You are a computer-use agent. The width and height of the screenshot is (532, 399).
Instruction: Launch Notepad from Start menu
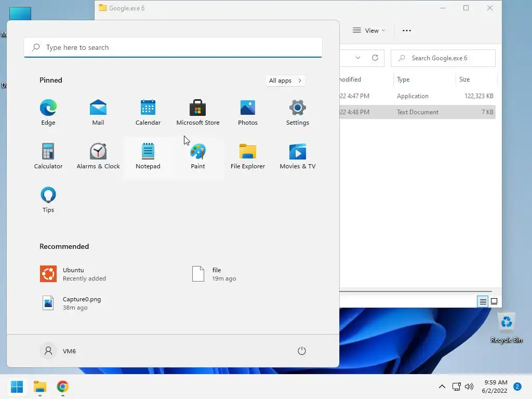[148, 156]
